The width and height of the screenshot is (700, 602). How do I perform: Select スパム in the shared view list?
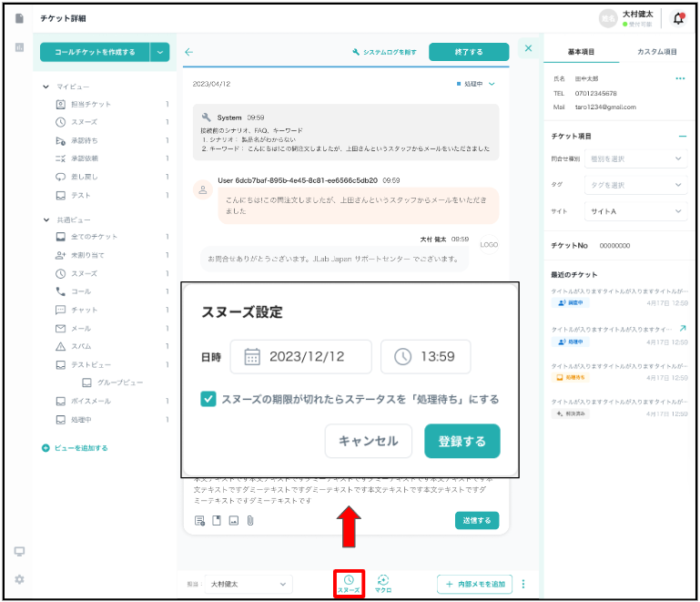point(80,346)
